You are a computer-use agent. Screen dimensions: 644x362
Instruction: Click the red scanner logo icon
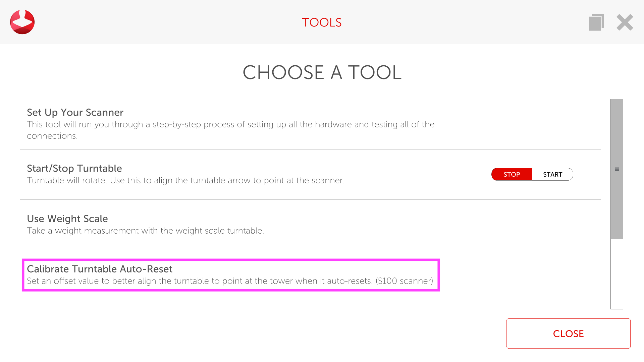coord(22,22)
